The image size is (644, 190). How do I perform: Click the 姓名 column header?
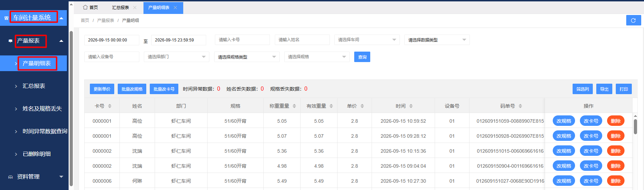point(137,106)
